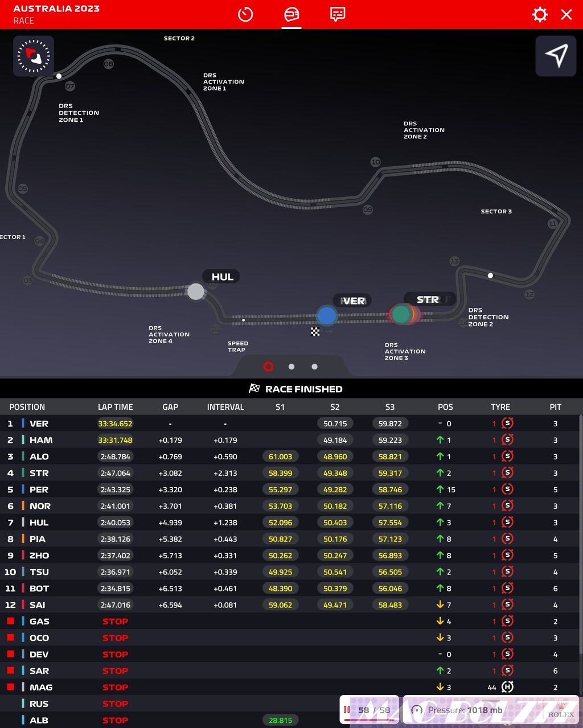Select the VER blue marker on track
Image resolution: width=583 pixels, height=728 pixels.
[327, 315]
